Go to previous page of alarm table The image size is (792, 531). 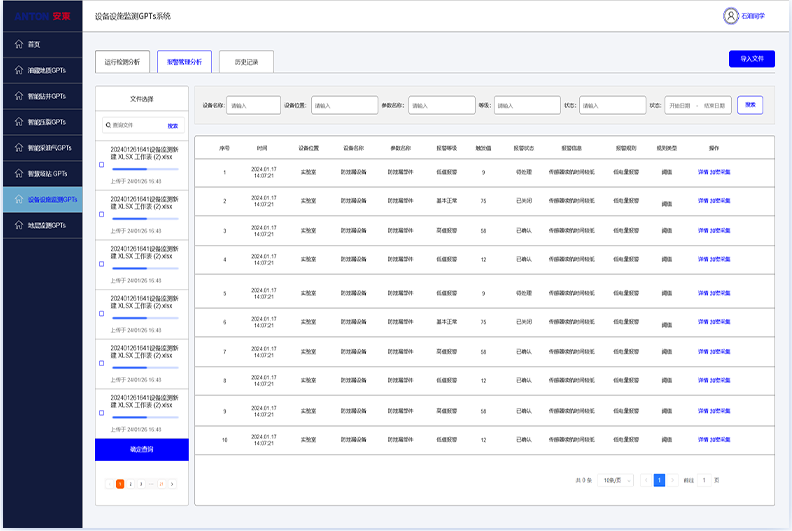click(646, 480)
